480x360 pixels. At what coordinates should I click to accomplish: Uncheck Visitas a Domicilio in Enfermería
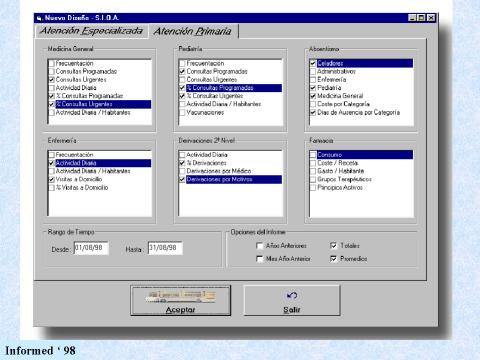pyautogui.click(x=52, y=179)
